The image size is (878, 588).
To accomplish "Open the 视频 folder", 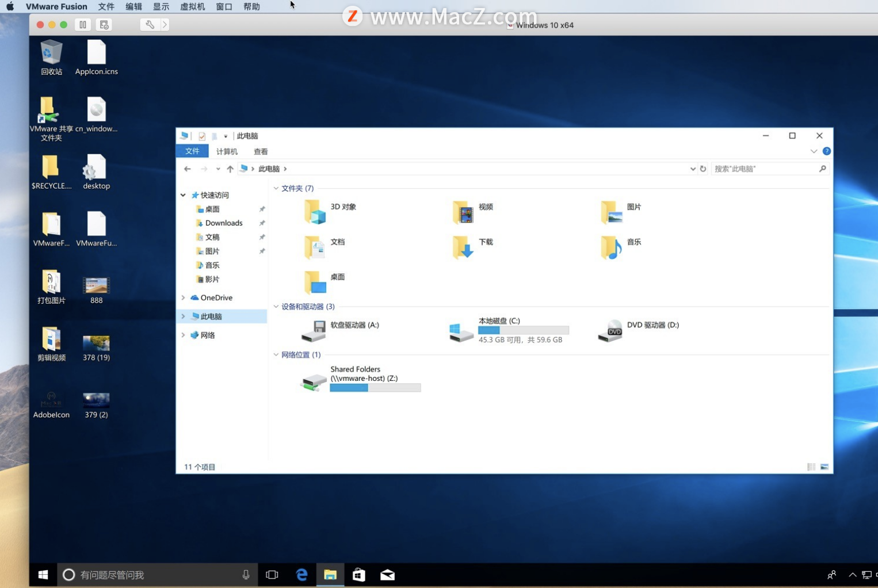I will tap(473, 211).
